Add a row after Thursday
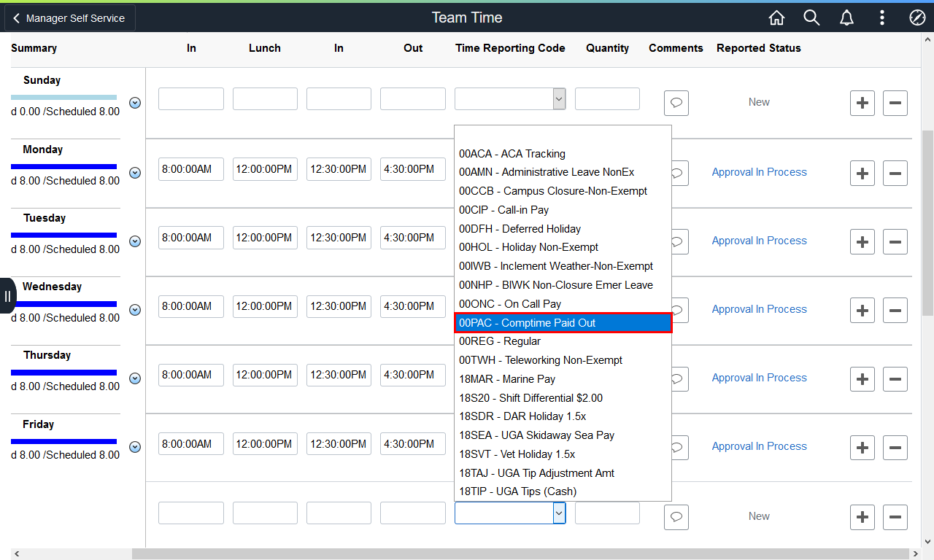This screenshot has height=560, width=934. (863, 379)
